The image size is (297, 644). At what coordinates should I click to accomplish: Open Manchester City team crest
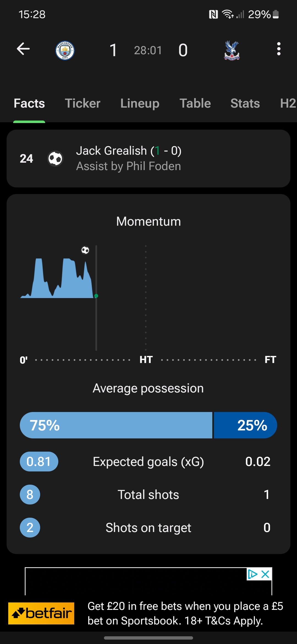point(65,50)
